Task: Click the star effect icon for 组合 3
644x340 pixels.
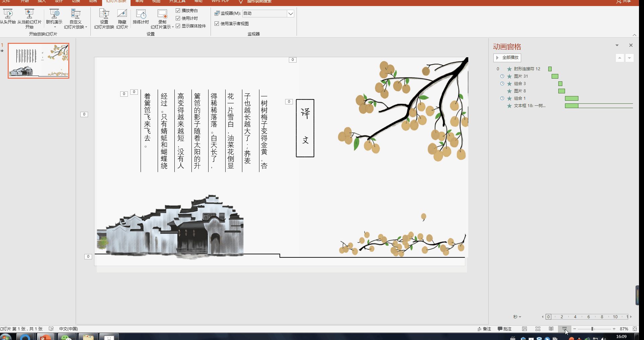Action: [x=509, y=84]
